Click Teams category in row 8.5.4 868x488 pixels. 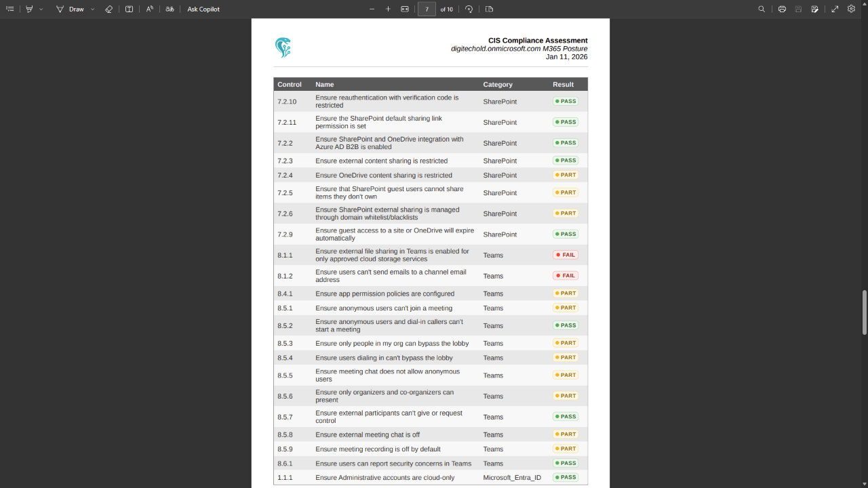pos(493,358)
